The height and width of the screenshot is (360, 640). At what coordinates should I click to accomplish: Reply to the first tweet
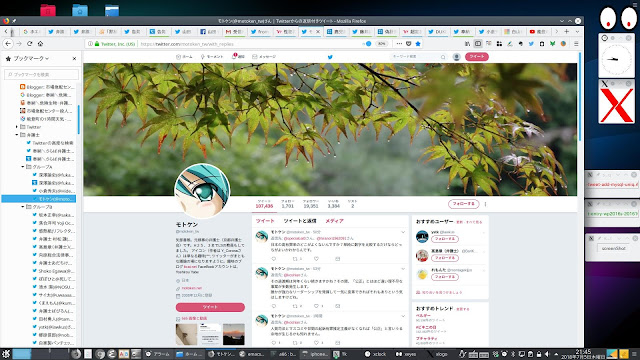point(273,259)
